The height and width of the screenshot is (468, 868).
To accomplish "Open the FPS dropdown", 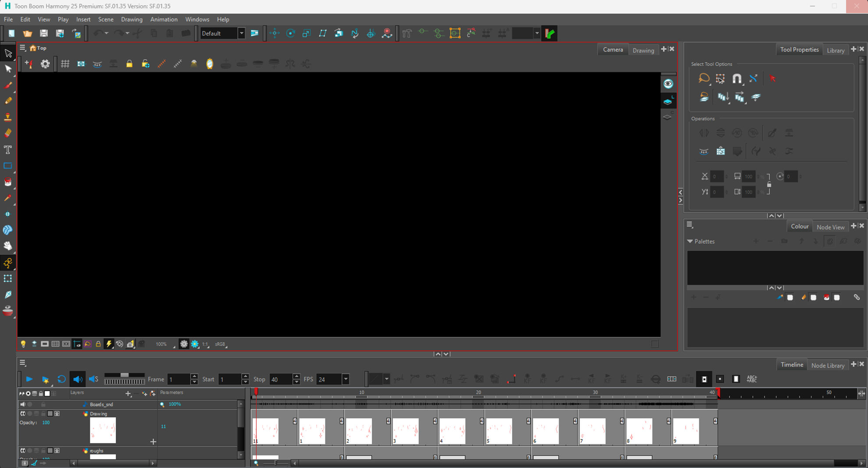I will (345, 379).
